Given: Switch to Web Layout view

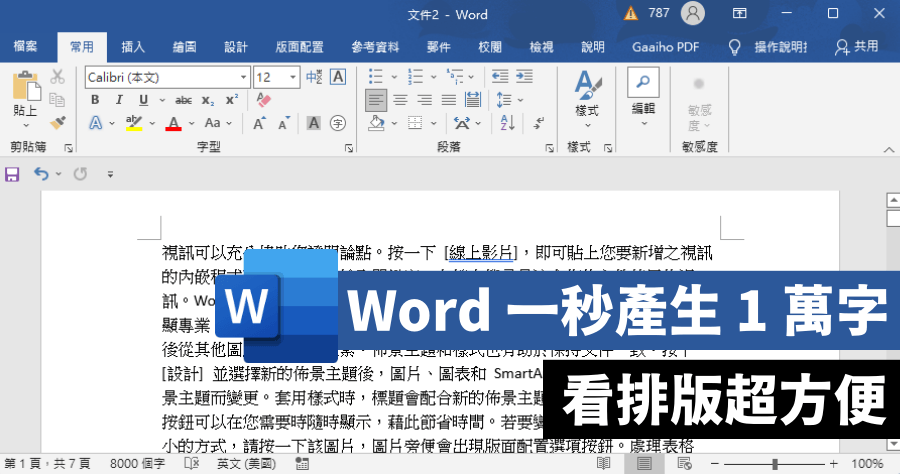Looking at the screenshot, I should 684,463.
